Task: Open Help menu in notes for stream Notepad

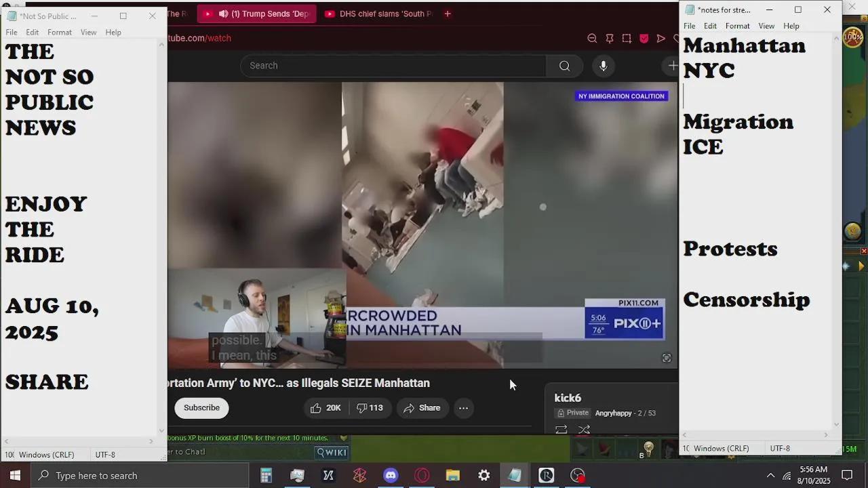Action: point(791,26)
